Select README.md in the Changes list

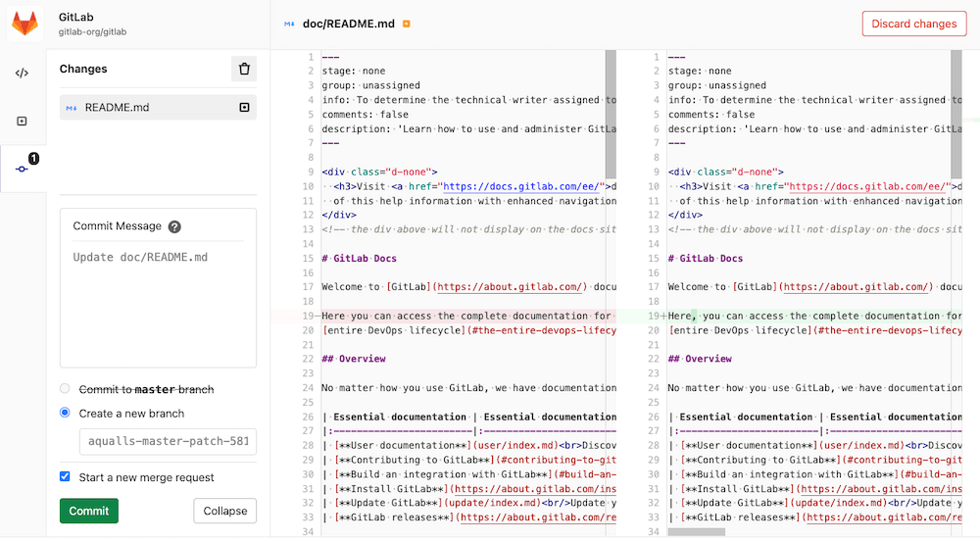click(x=117, y=108)
